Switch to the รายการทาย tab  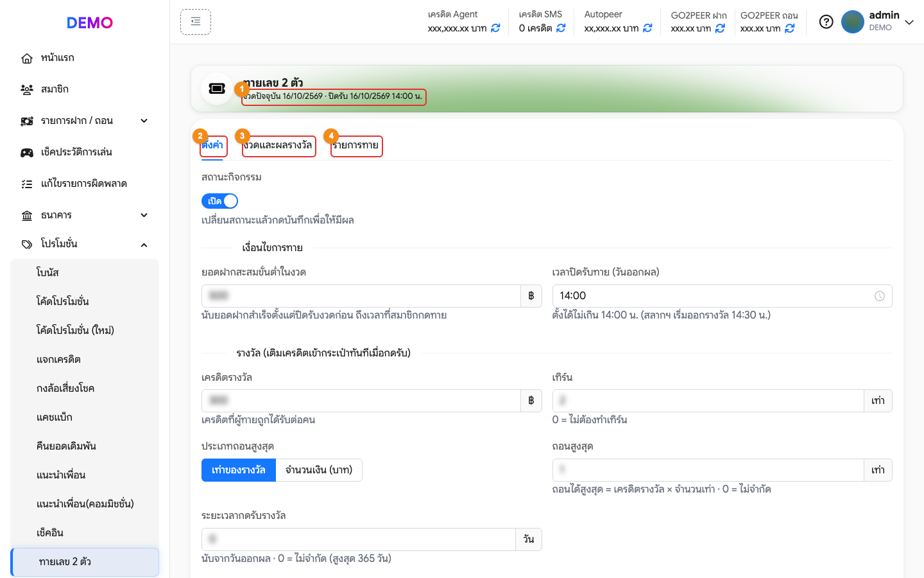pos(356,146)
